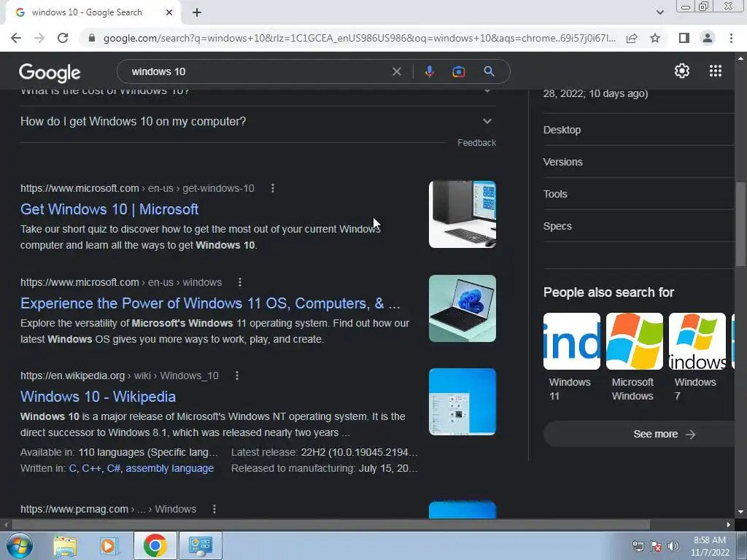The image size is (747, 560).
Task: Click the See more button
Action: (x=640, y=435)
